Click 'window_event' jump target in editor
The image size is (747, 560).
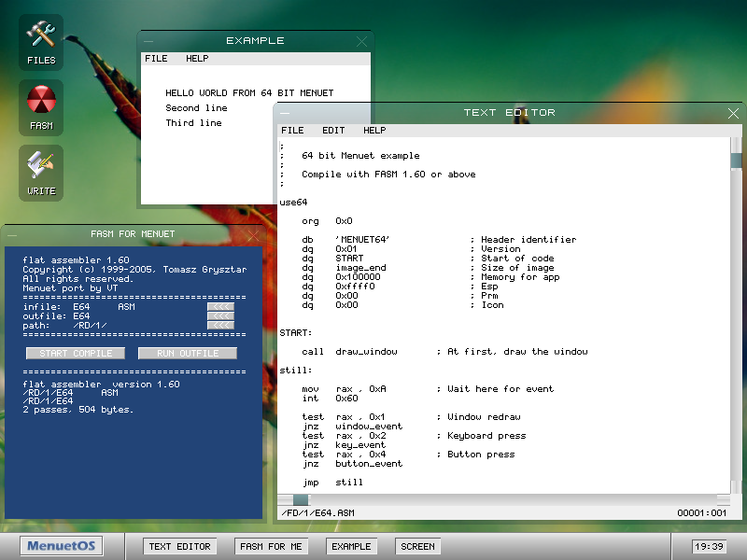pos(369,427)
